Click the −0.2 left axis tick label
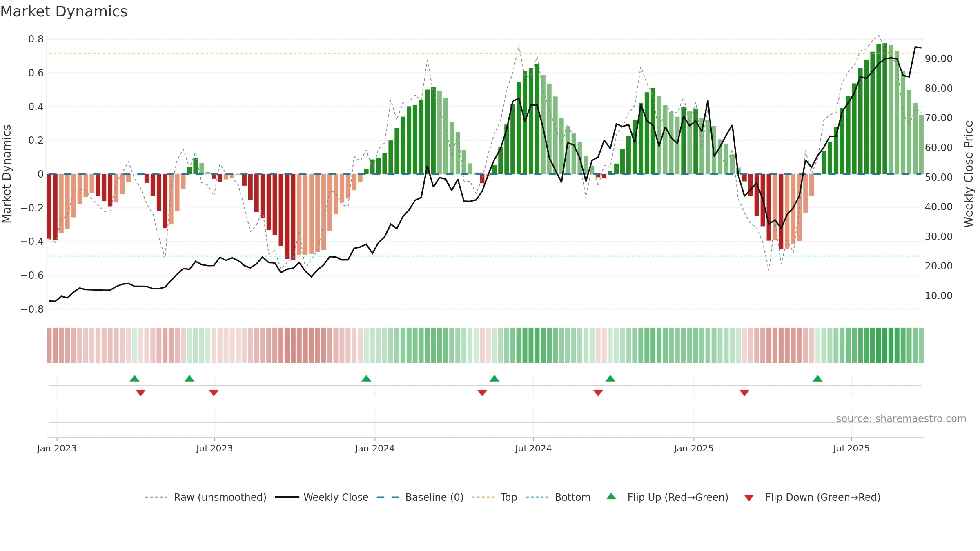Viewport: 980px width, 551px height. coord(32,208)
